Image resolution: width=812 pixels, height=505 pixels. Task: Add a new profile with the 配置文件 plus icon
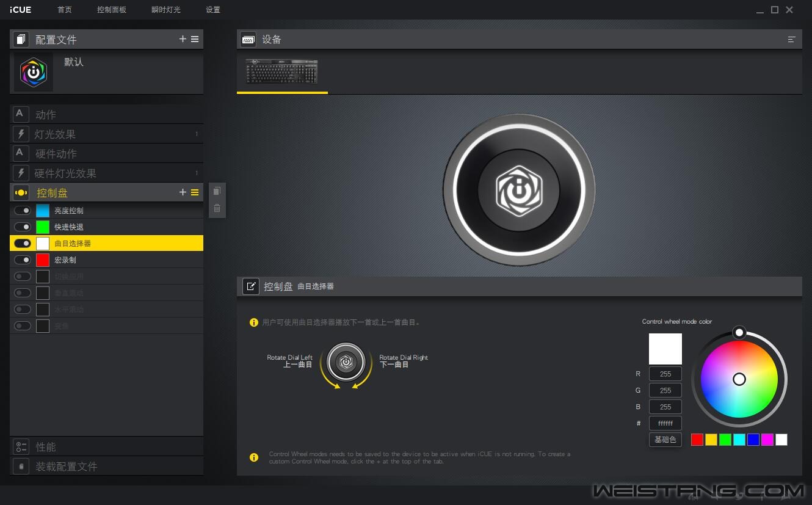coord(183,39)
